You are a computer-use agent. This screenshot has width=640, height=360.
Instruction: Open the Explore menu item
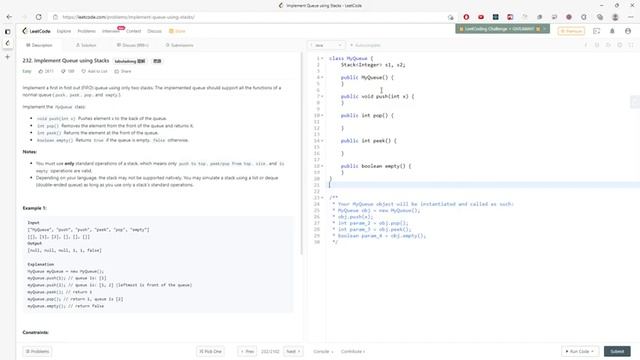click(x=64, y=31)
